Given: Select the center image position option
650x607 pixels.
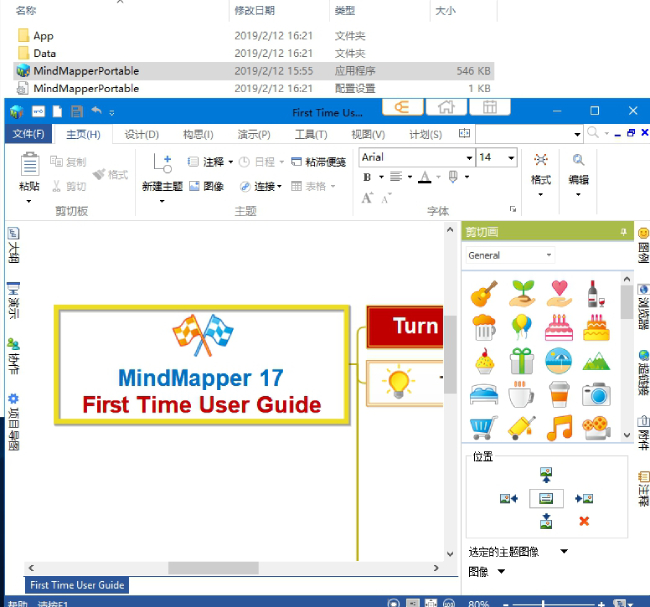Looking at the screenshot, I should 546,498.
